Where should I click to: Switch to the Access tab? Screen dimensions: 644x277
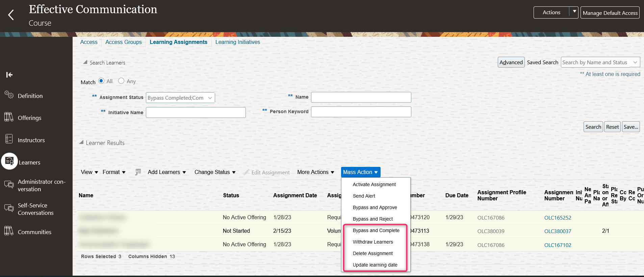point(89,42)
